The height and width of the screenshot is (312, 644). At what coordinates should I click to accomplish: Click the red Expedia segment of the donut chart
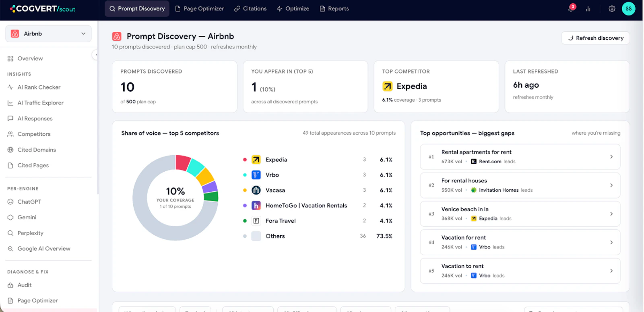[x=182, y=162]
